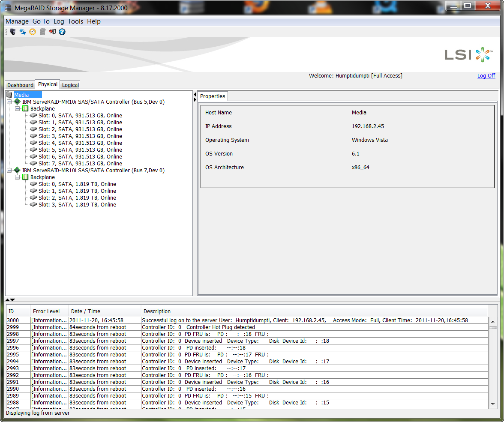The image size is (504, 422).
Task: Click the green controller icon for Bus 7
Action: pyautogui.click(x=17, y=170)
